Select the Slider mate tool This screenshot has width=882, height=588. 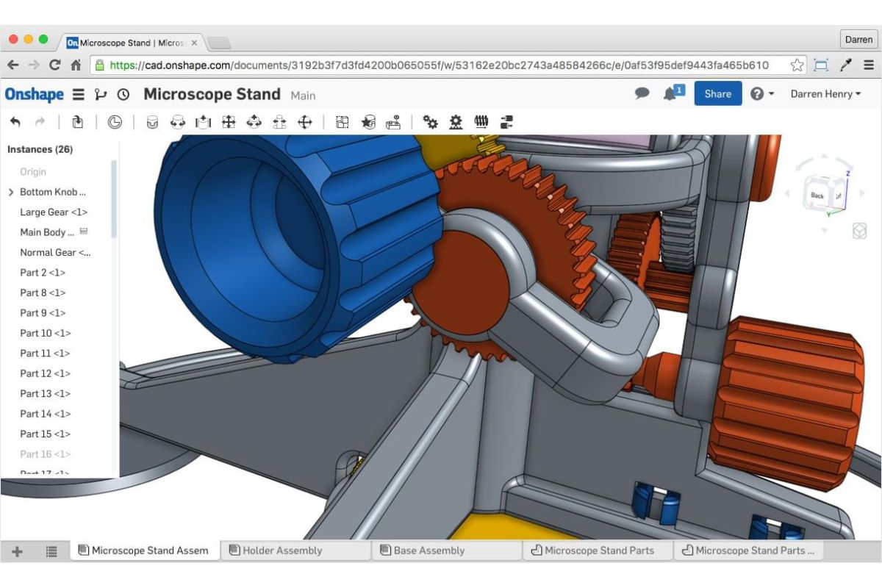point(203,122)
